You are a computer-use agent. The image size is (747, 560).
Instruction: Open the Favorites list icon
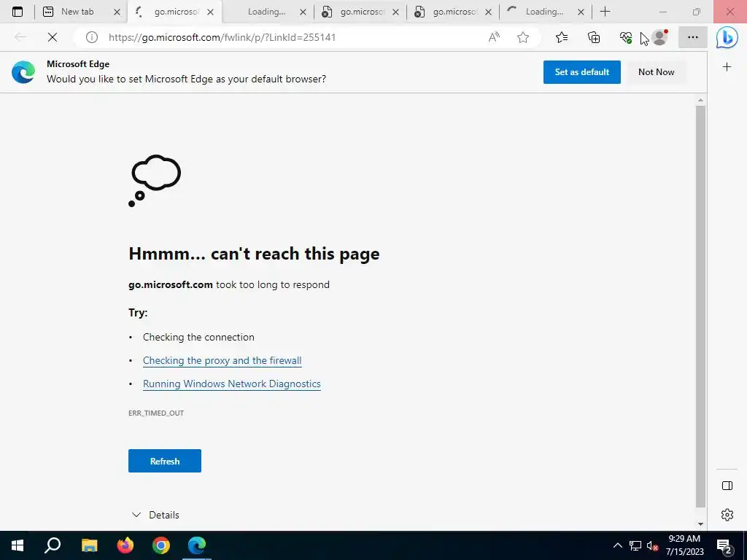coord(562,37)
